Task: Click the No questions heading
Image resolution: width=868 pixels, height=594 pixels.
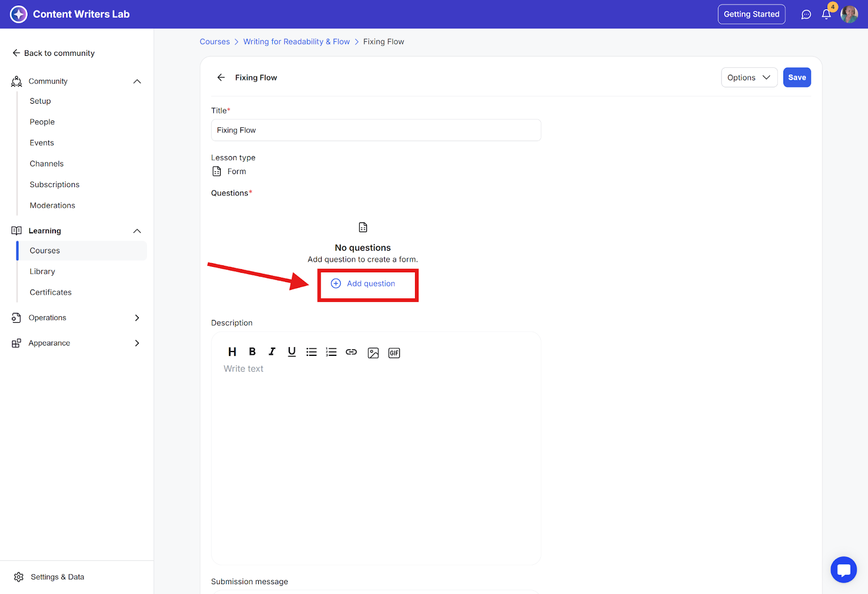Action: [363, 248]
